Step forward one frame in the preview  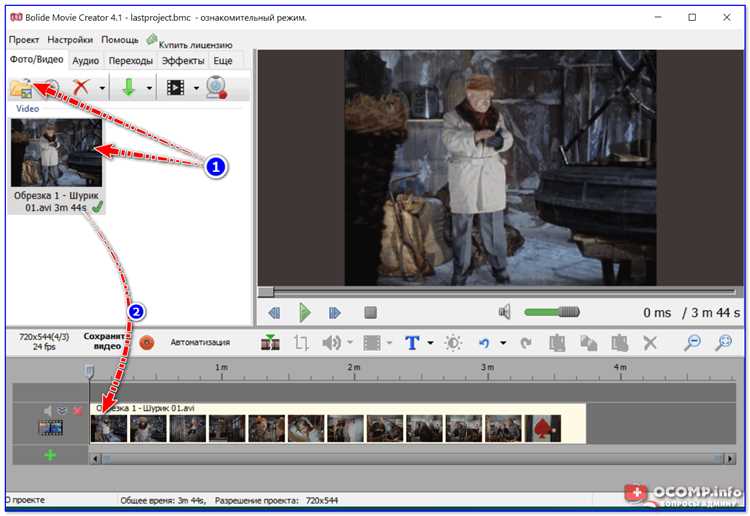pyautogui.click(x=335, y=313)
